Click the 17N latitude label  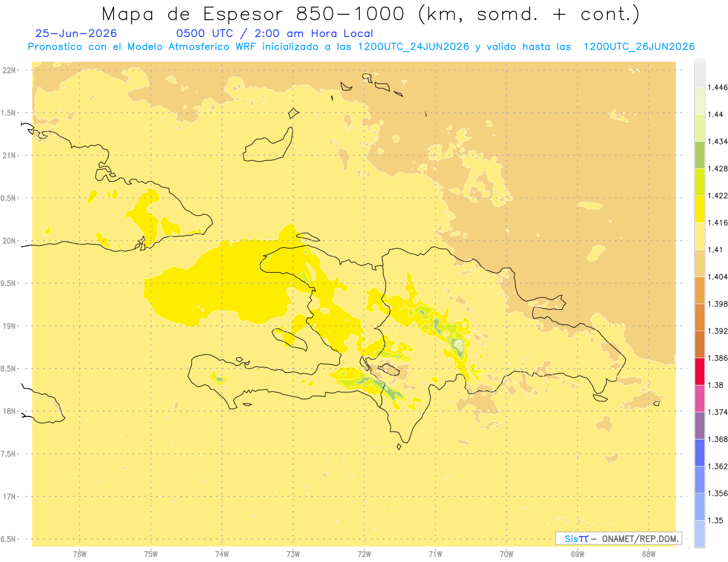tap(10, 497)
